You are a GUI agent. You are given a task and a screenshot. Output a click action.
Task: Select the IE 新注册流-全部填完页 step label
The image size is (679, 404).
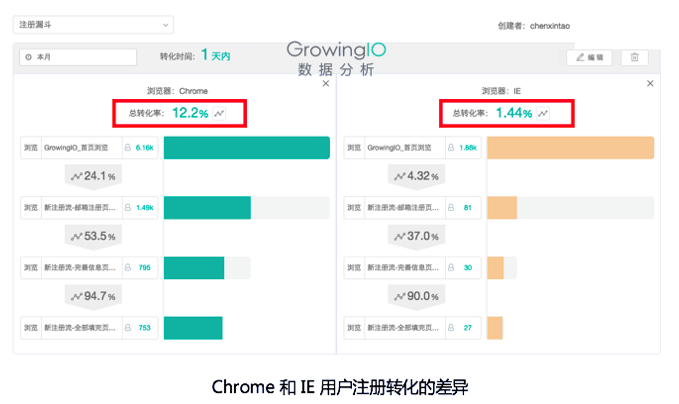[403, 328]
